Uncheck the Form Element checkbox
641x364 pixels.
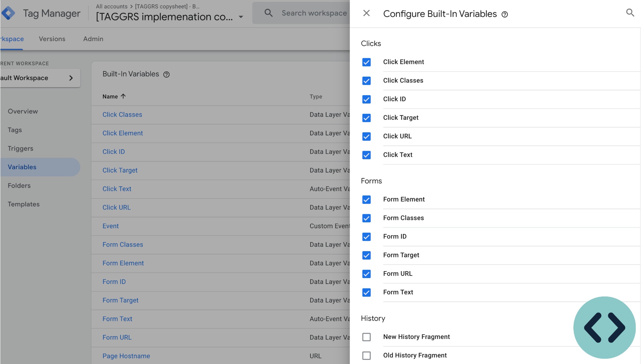pos(367,200)
